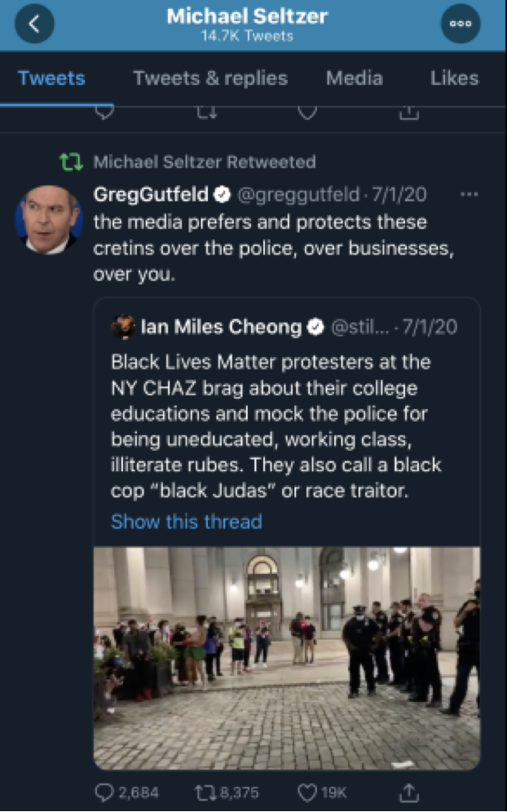Tap the reply icon with 2,684 replies

105,792
